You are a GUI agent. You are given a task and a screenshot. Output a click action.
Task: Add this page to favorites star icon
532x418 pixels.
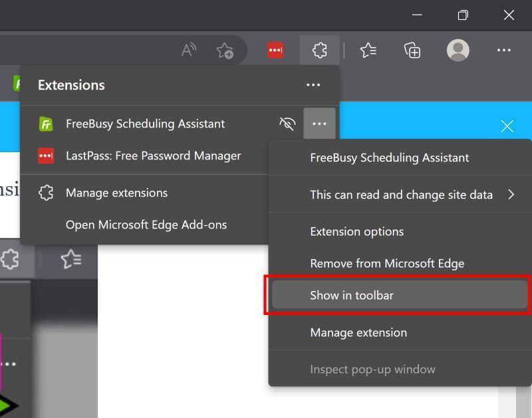coord(225,51)
